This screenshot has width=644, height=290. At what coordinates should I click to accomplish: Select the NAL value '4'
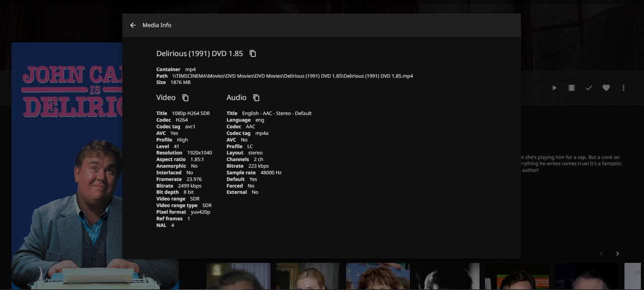173,225
